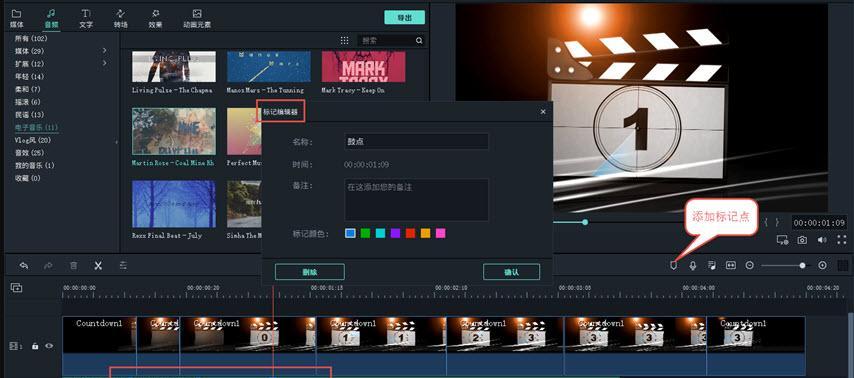Image resolution: width=854 pixels, height=378 pixels.
Task: Open the 文字 (Text) tab
Action: 86,18
